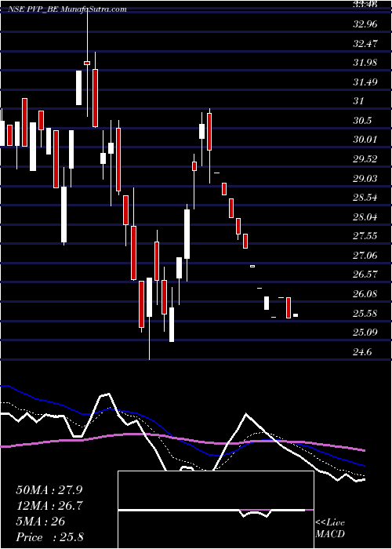
Task: Click the 29.52 price axis label
Action: click(x=365, y=159)
